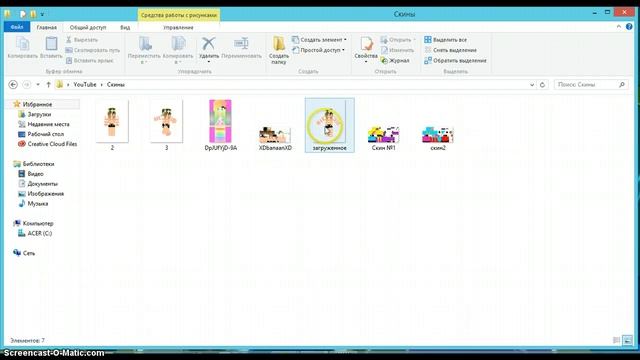640x360 pixels.
Task: Click the Журнал ribbon button
Action: [x=395, y=60]
